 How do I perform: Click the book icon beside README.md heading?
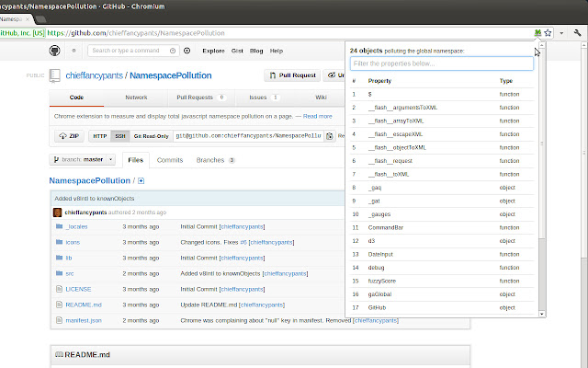tap(59, 354)
